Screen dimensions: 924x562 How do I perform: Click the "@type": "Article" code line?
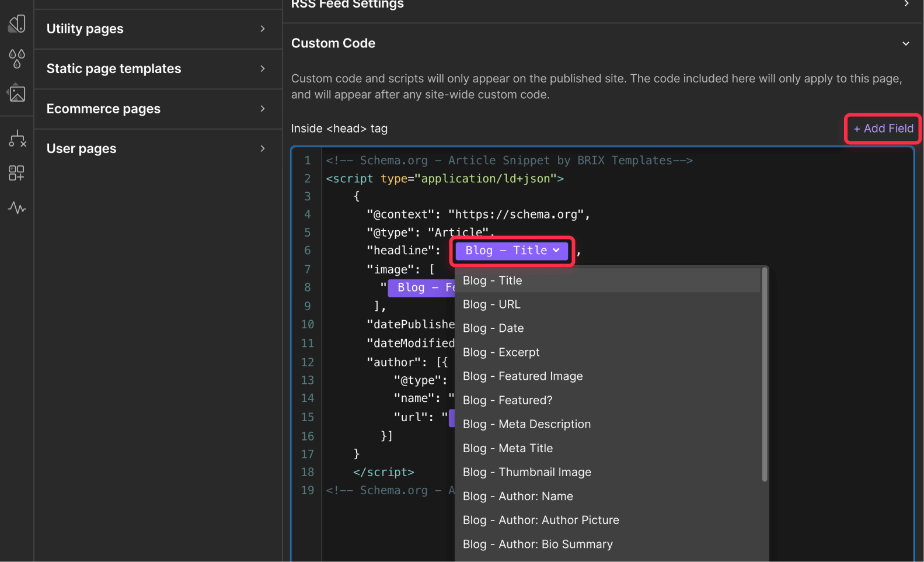430,233
